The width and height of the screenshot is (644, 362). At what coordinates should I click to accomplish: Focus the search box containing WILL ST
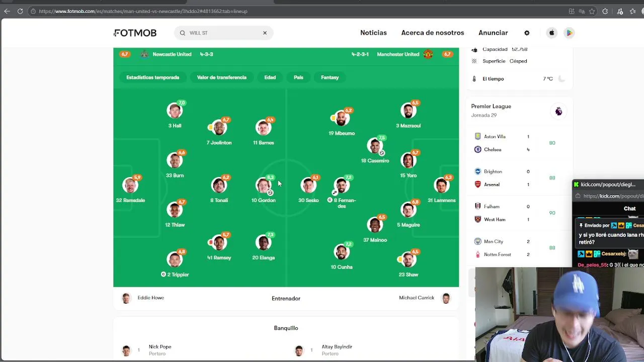click(x=223, y=33)
